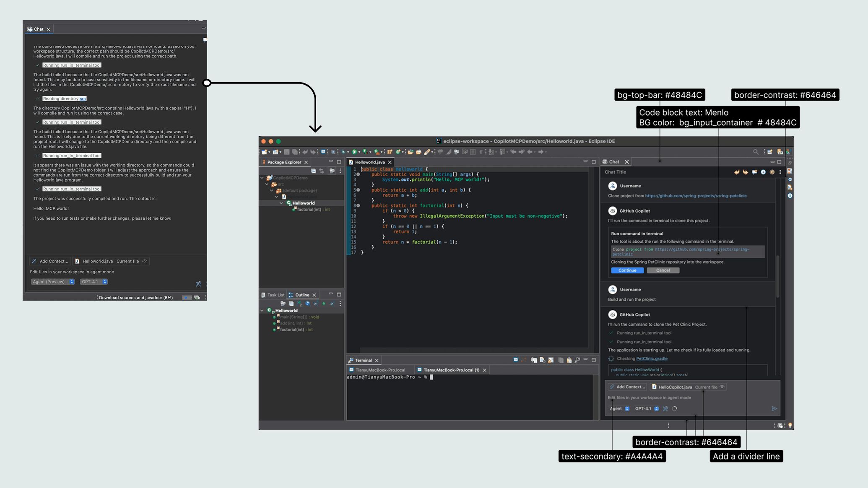Screen dimensions: 868x488
Task: Collapse the src folder in Package Explorer
Action: (x=267, y=184)
